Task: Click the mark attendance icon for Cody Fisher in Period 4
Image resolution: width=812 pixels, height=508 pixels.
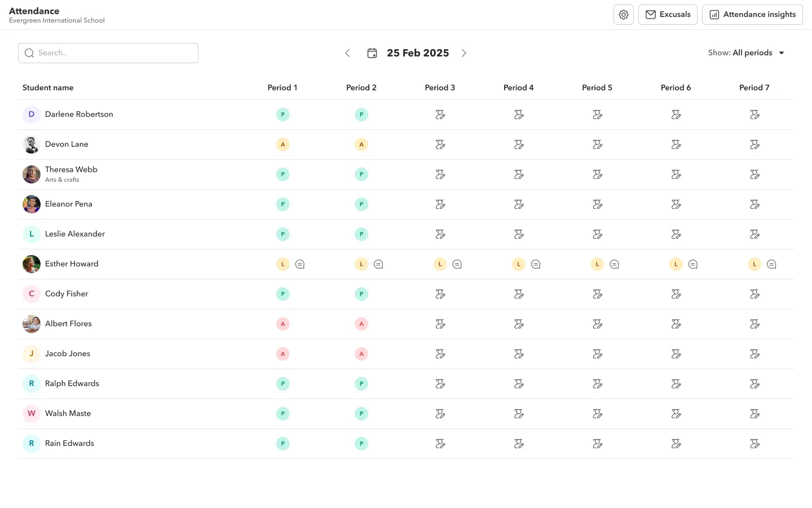Action: pyautogui.click(x=518, y=294)
